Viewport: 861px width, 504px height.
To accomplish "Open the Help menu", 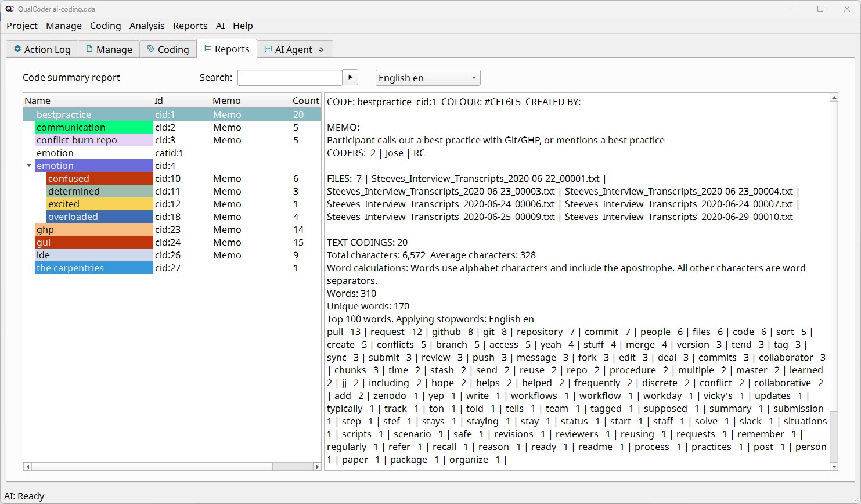I will (x=243, y=26).
